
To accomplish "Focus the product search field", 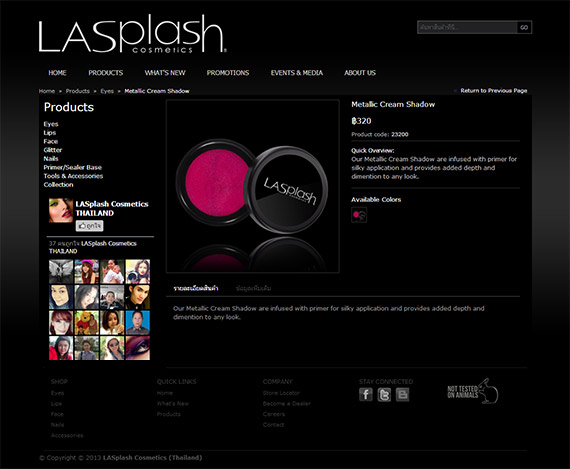I will [467, 27].
